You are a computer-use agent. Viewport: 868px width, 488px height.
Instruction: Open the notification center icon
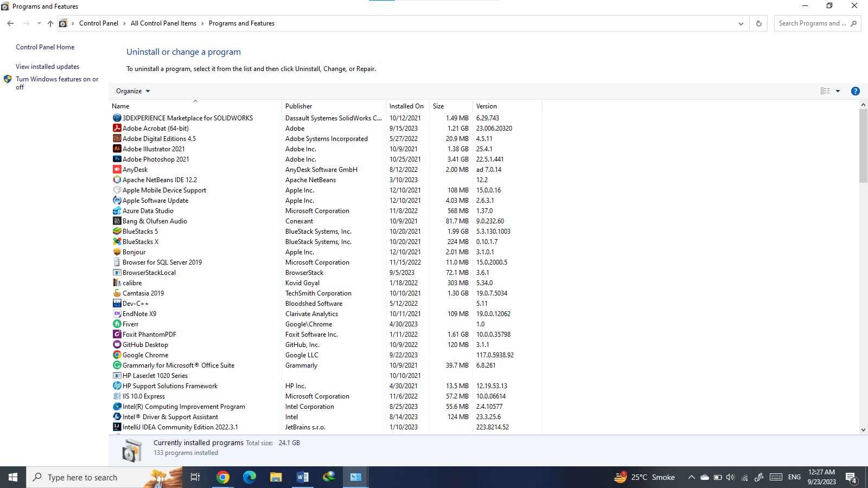(x=851, y=477)
